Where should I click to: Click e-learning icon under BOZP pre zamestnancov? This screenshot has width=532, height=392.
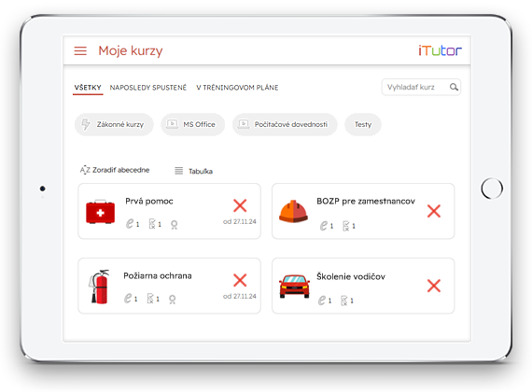(324, 226)
